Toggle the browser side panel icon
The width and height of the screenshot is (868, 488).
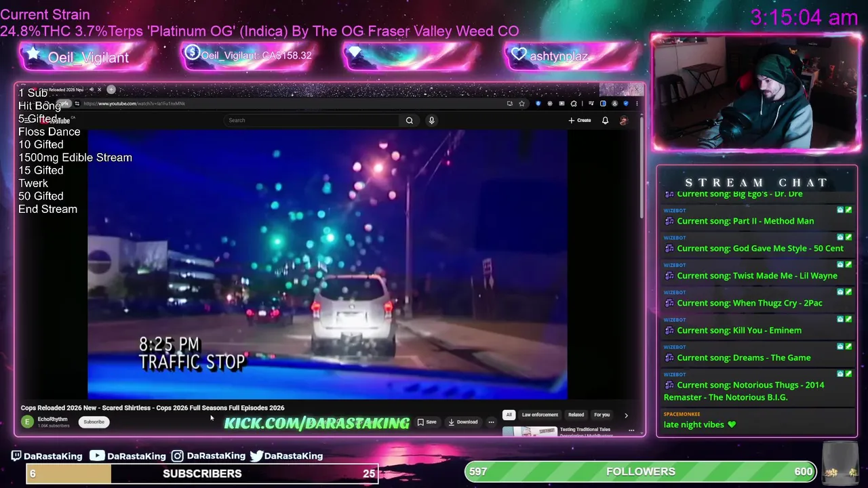[x=603, y=103]
